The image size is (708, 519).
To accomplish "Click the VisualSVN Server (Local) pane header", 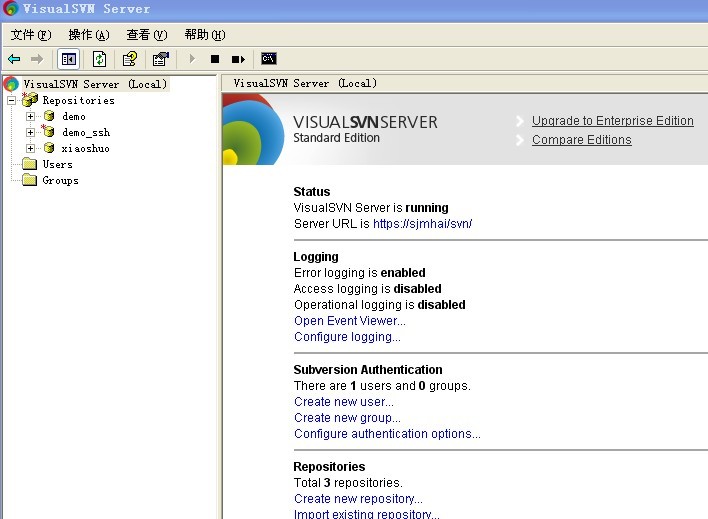I will tap(305, 83).
